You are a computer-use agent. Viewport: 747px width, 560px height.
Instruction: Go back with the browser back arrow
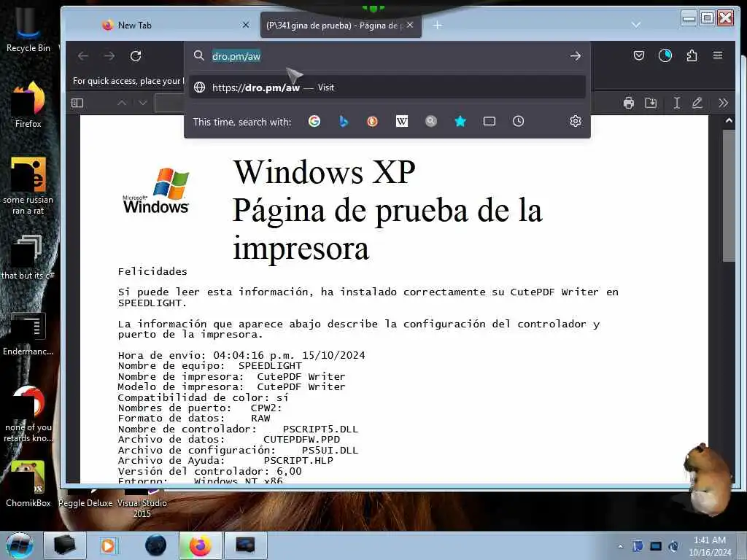83,56
